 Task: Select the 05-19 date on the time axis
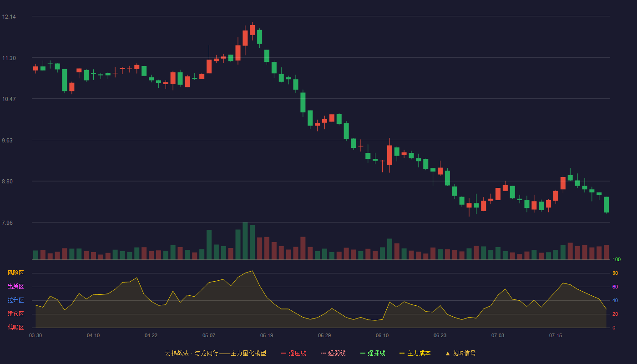[267, 335]
